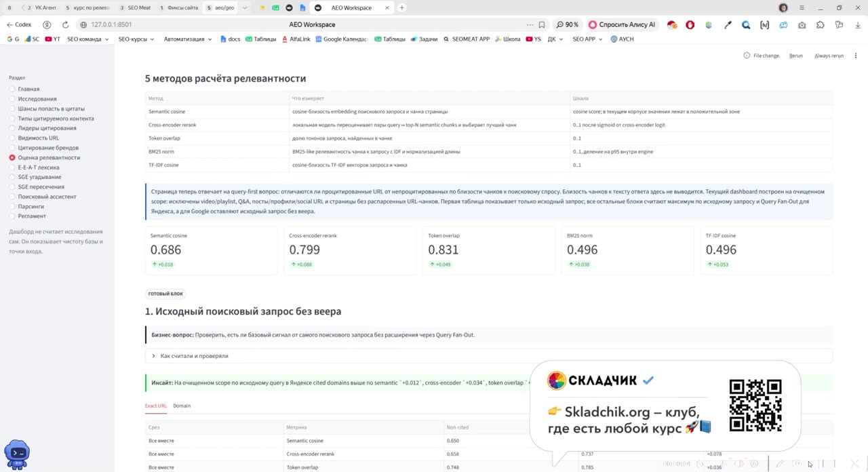Screen dimensions: 868x472
Task: Open the G Google bookmark
Action: point(13,39)
